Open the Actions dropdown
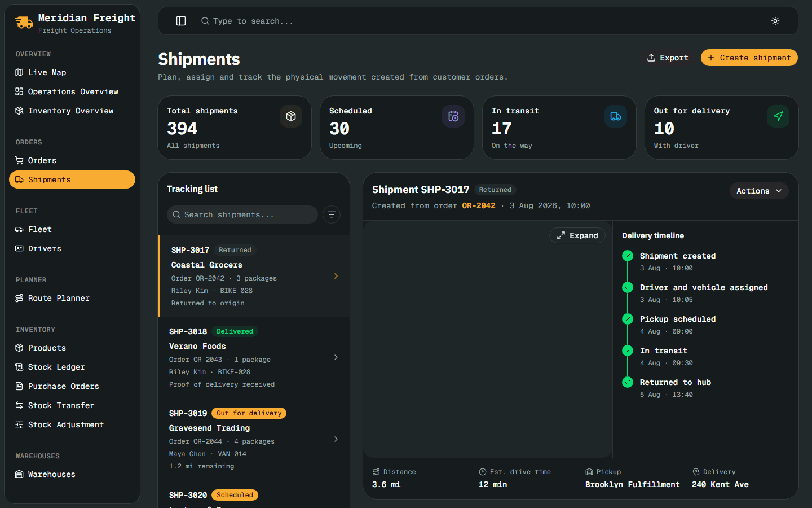Viewport: 812px width, 508px height. [x=759, y=191]
